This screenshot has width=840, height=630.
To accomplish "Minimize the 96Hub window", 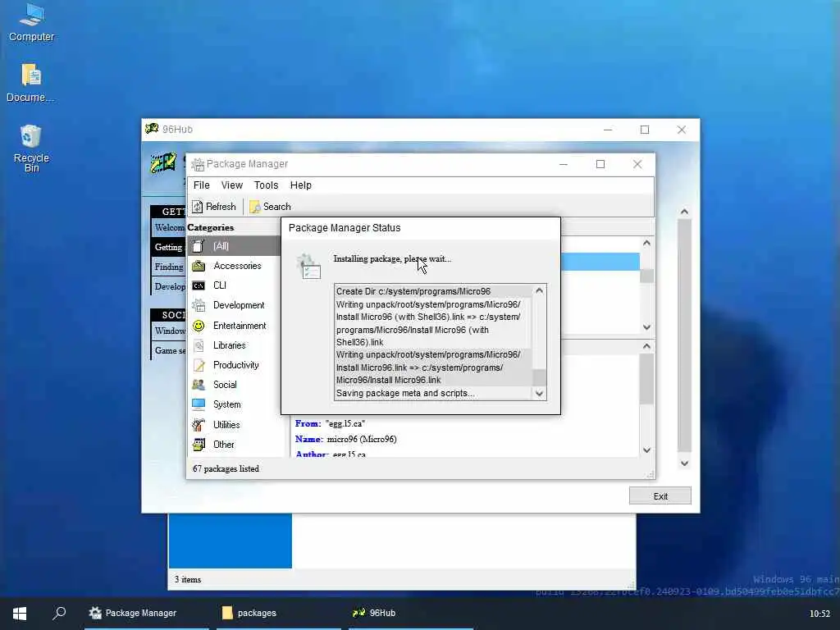I will tap(608, 130).
